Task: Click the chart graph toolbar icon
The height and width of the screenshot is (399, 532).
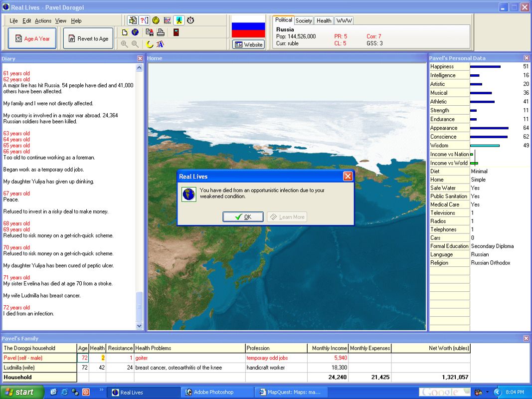Action: click(x=168, y=20)
